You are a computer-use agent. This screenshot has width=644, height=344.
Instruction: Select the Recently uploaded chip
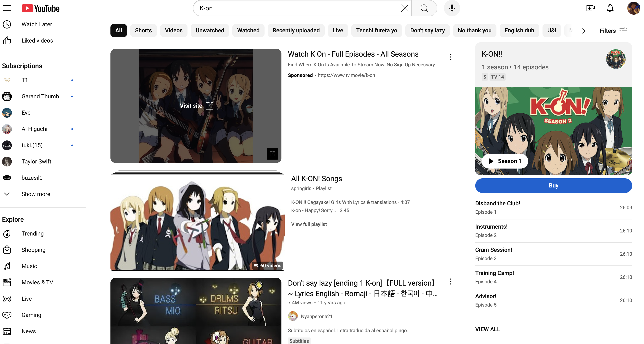click(296, 31)
